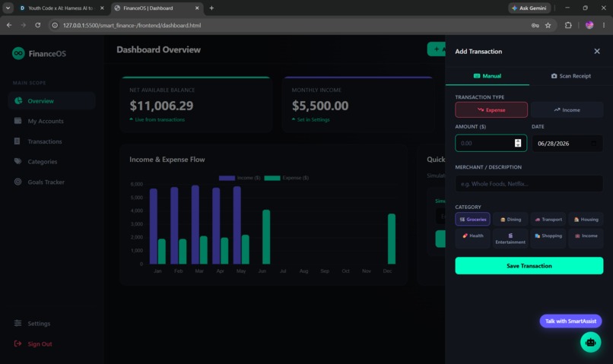Open the password key icon

point(535,25)
